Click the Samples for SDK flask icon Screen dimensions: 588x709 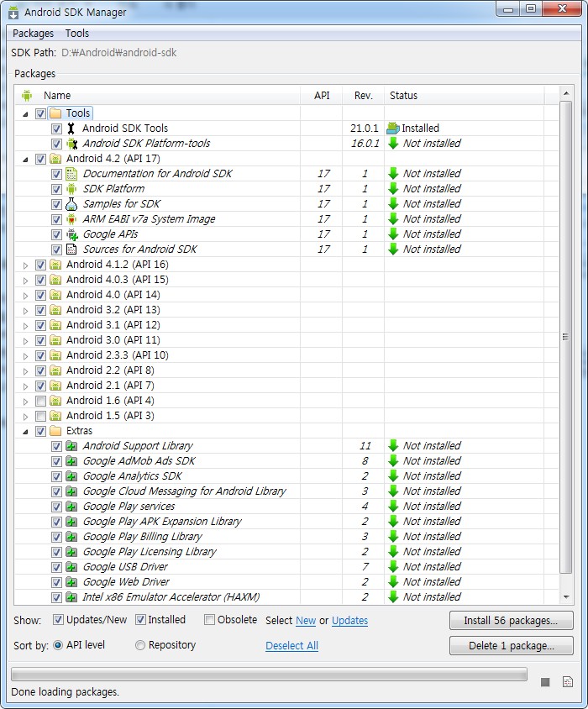pos(71,204)
